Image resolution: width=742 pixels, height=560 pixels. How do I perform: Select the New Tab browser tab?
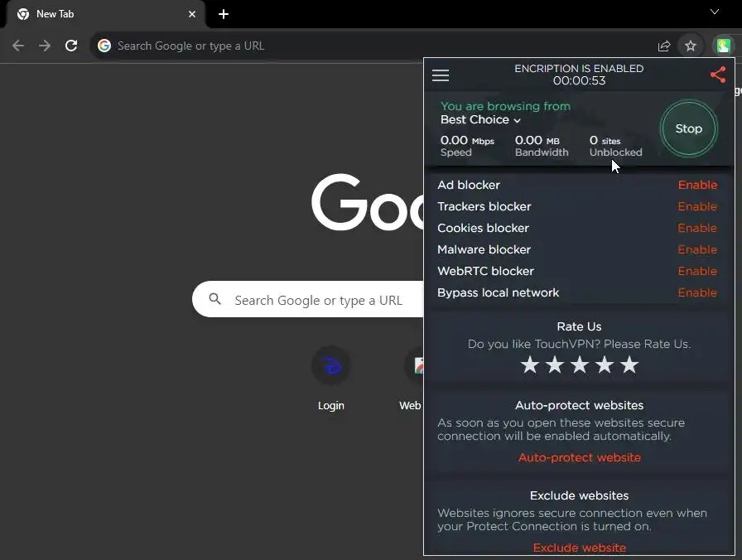point(105,14)
